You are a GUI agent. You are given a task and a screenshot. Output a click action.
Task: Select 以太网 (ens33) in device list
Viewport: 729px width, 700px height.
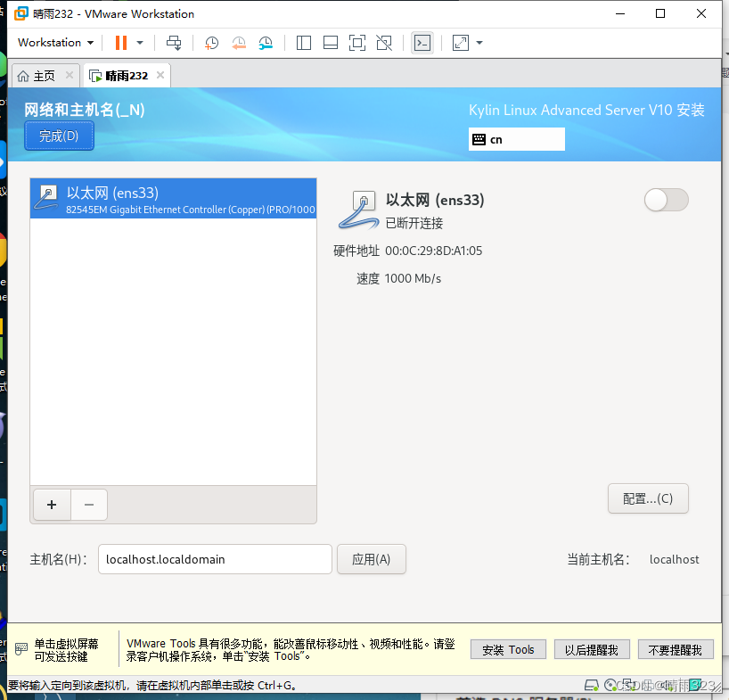[x=173, y=199]
